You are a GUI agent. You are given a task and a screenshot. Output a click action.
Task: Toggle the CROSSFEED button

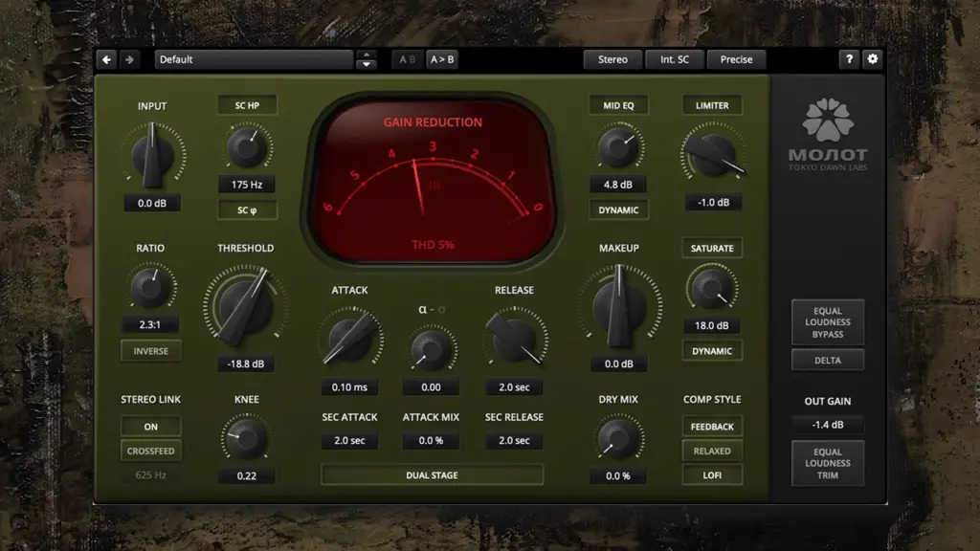(150, 452)
